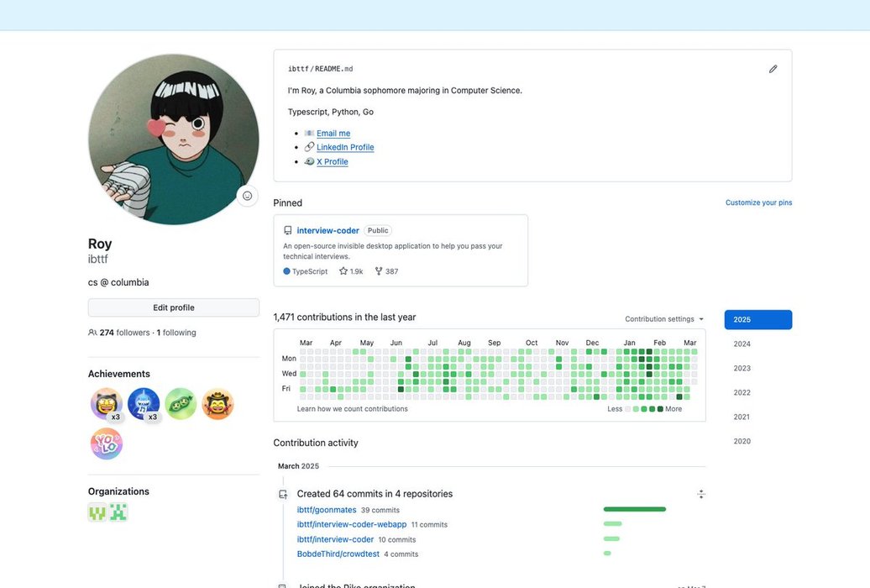This screenshot has height=588, width=870.
Task: Open the LinkedIn Profile link
Action: [345, 147]
